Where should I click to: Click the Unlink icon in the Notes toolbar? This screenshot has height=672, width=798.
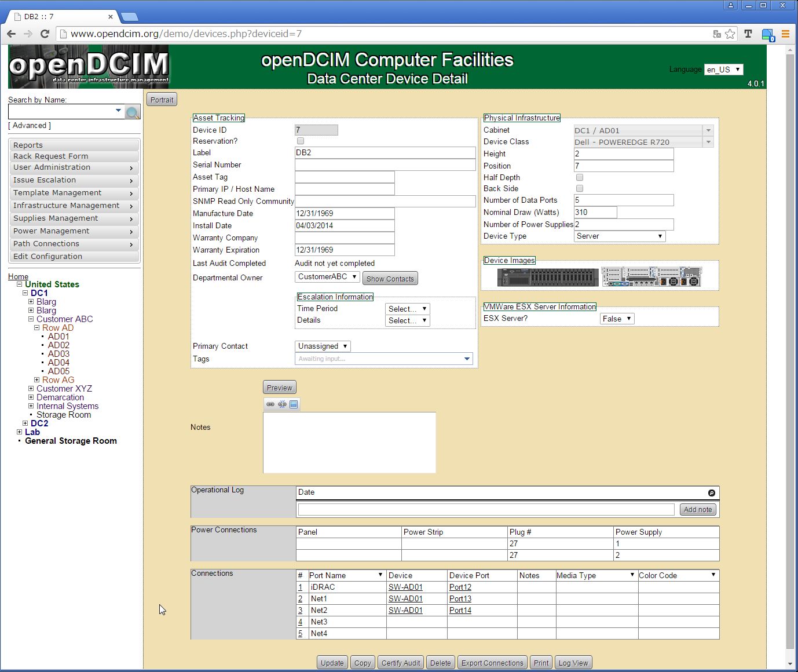tap(282, 404)
